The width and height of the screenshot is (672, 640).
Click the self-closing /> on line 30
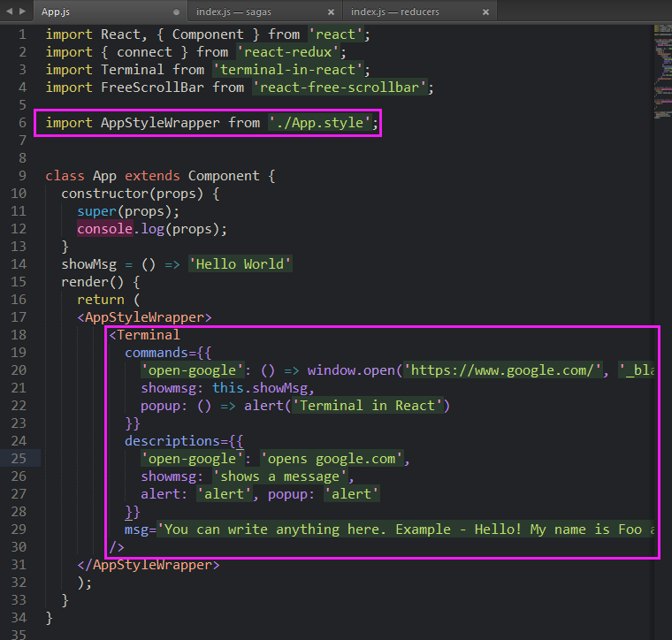tap(117, 547)
